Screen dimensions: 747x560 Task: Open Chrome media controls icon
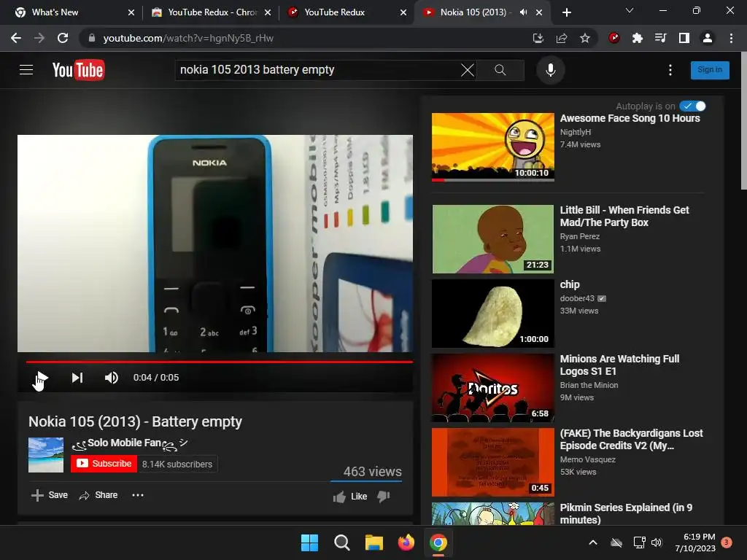click(661, 38)
